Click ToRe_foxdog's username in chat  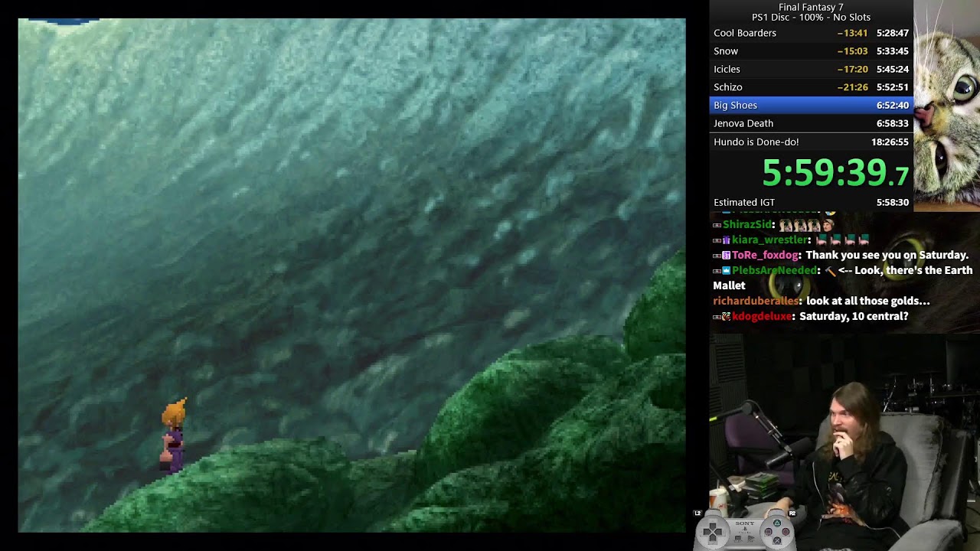[x=765, y=256]
